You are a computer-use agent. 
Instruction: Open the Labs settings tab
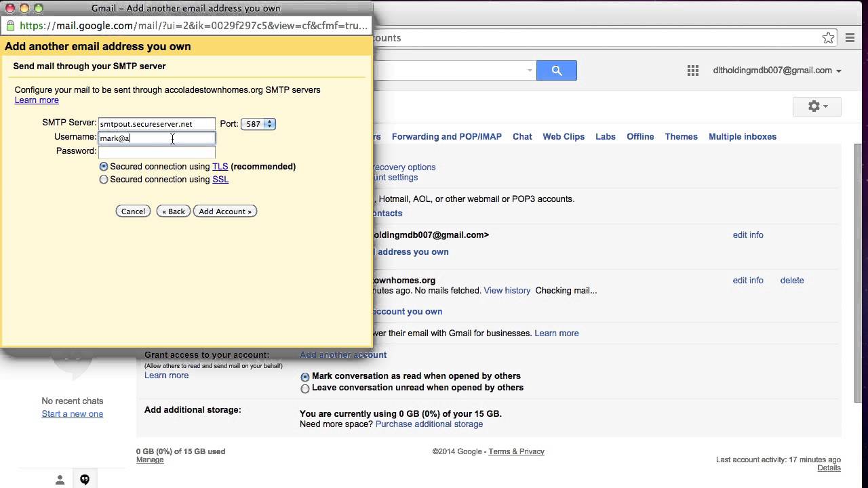(x=606, y=136)
